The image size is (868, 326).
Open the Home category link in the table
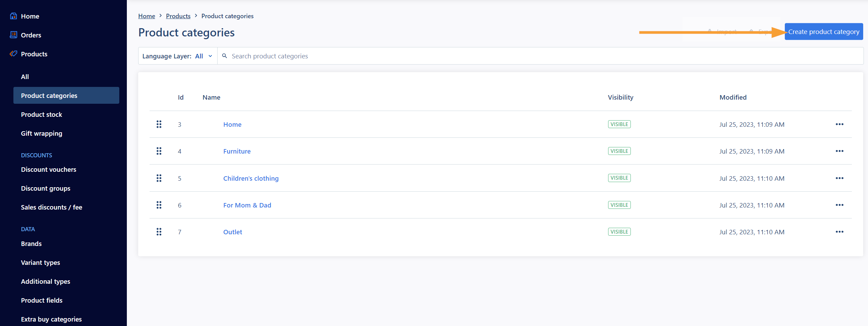point(232,124)
